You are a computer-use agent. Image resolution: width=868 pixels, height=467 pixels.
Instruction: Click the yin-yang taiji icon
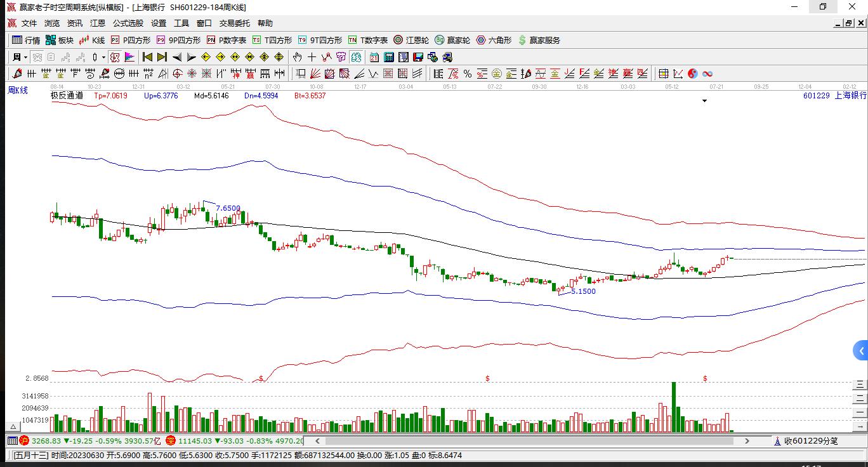click(693, 74)
